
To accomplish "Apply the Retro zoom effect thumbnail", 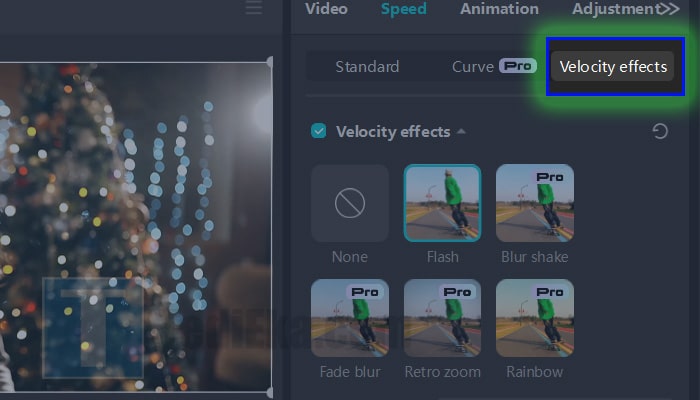I will coord(442,318).
